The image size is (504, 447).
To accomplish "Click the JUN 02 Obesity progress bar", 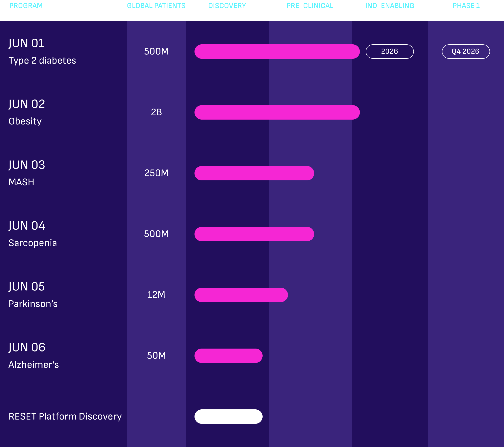I will point(277,112).
